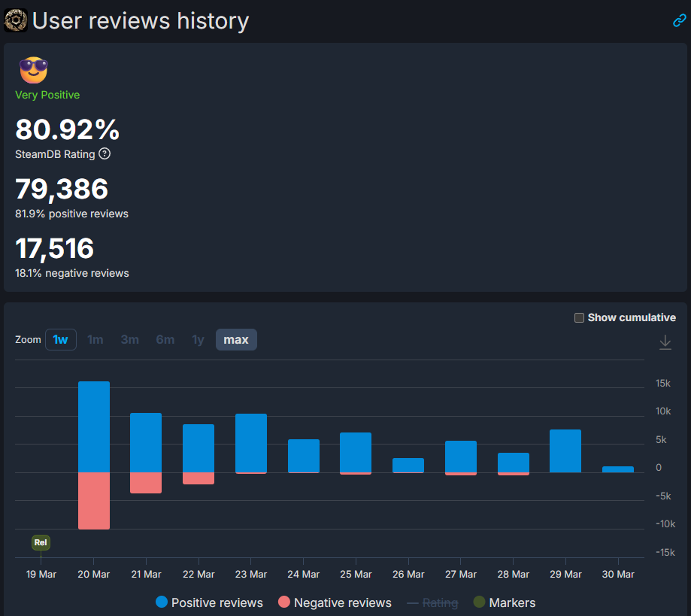Click the SteamDB Rating help question icon

click(105, 154)
